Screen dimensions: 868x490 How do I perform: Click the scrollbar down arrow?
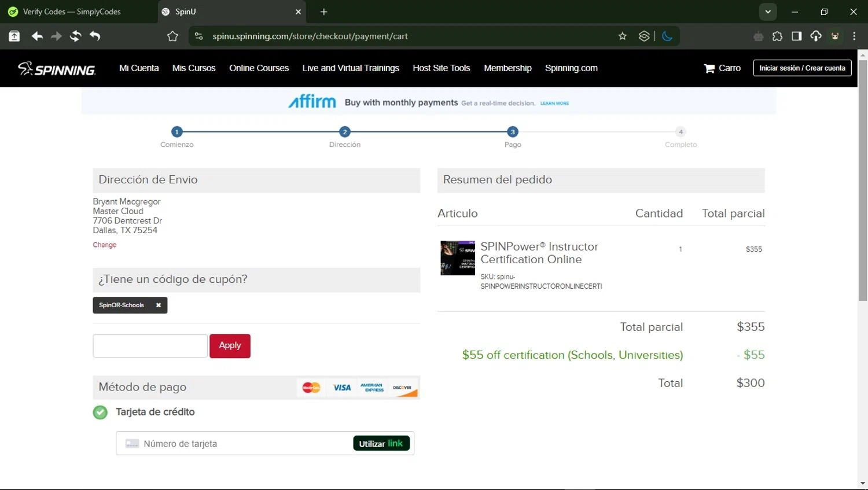(863, 484)
